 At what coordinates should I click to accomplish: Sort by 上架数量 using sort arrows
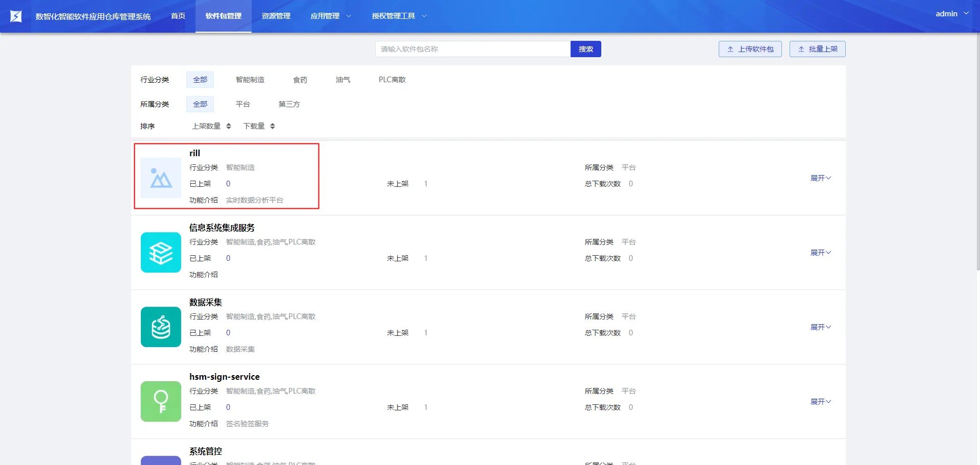pos(228,126)
